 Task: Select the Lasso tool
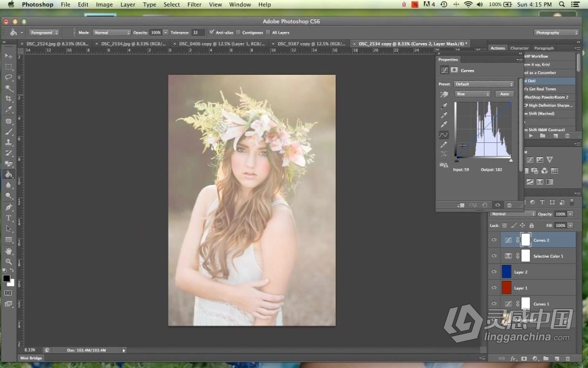(x=8, y=77)
